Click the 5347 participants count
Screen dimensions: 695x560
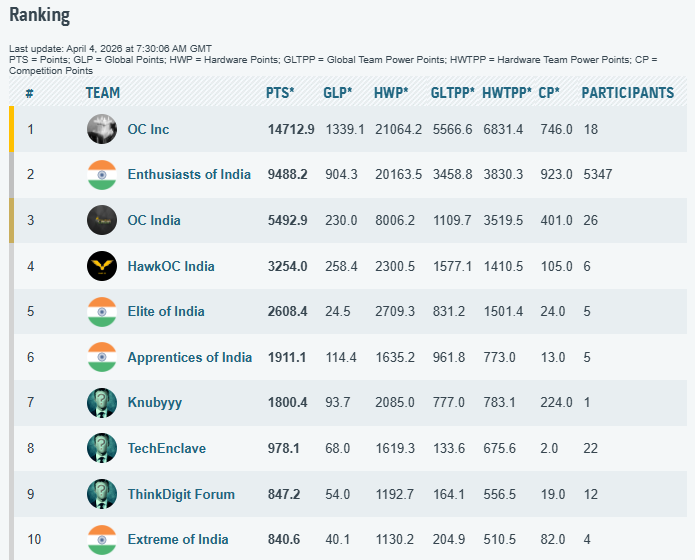point(598,175)
